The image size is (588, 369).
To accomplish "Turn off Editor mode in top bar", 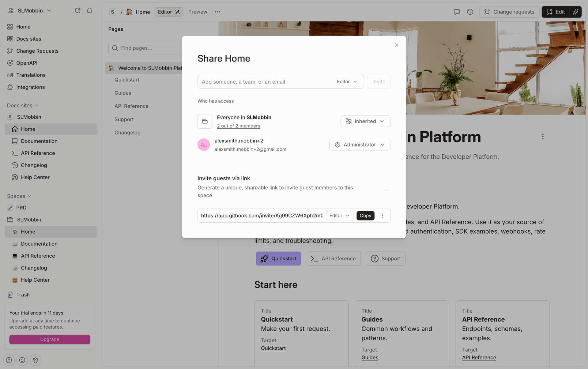I will (169, 12).
